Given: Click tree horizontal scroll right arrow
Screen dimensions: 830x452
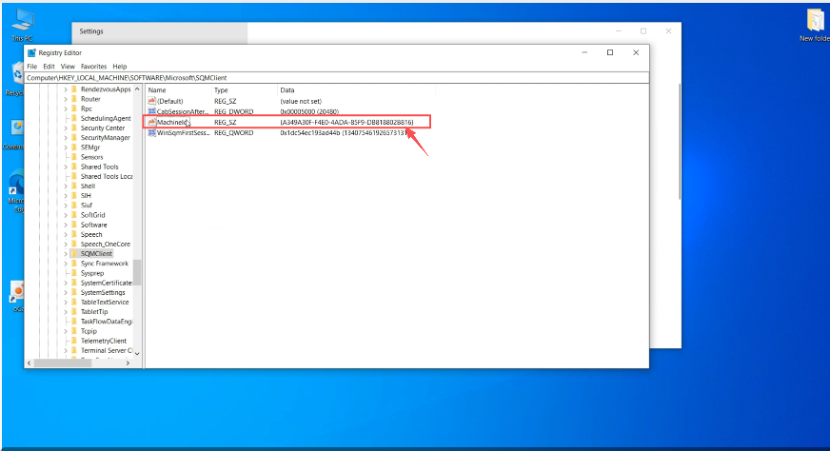Looking at the screenshot, I should click(x=128, y=363).
